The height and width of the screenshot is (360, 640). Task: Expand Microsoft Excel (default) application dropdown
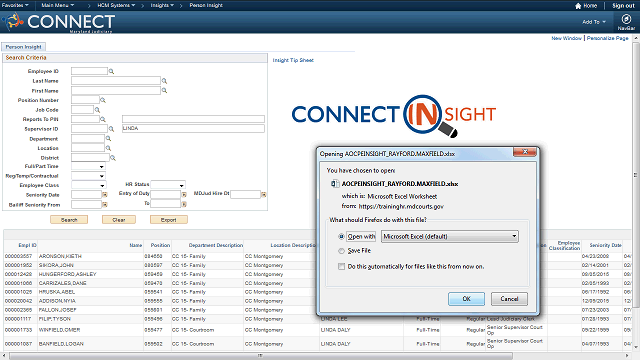449,236
